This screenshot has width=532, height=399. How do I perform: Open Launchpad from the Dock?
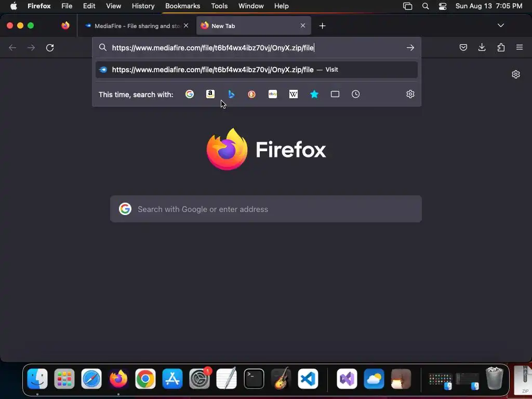[64, 379]
